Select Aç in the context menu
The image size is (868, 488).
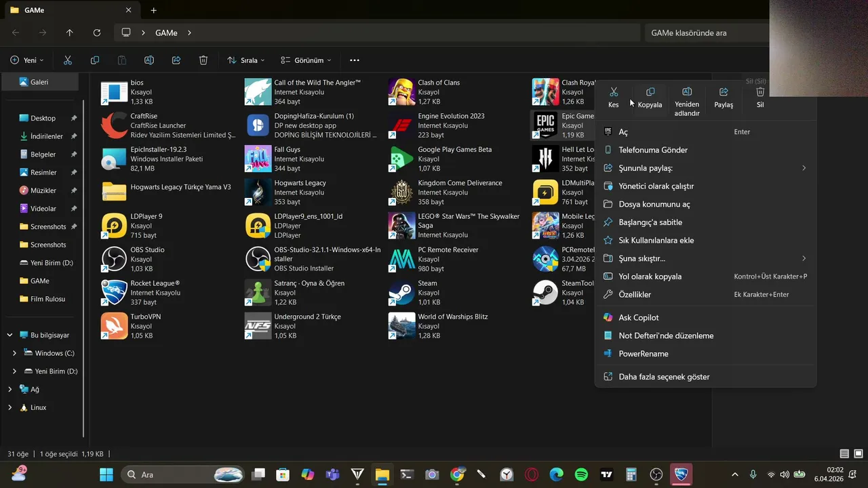coord(705,132)
